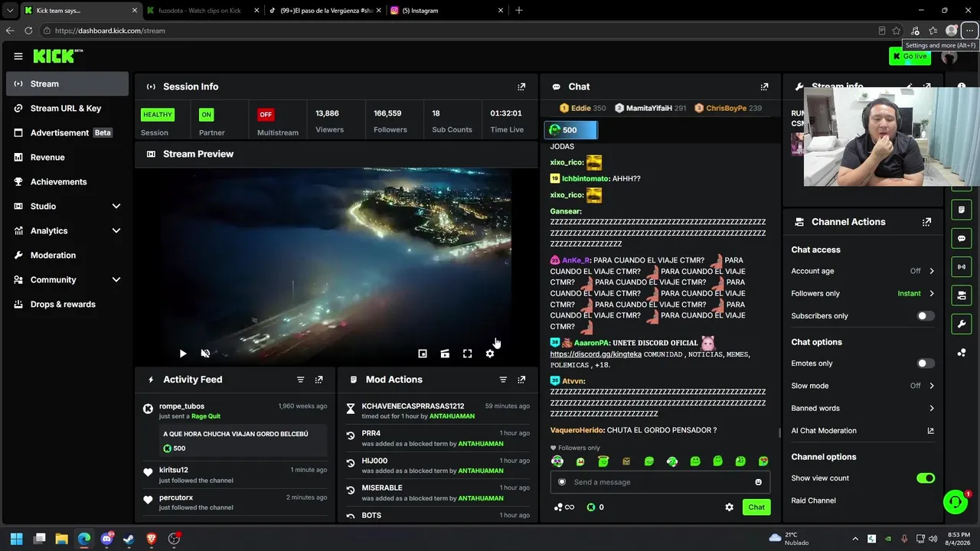Open the chat bubble widget in right rail
Viewport: 980px width, 551px height.
[x=962, y=238]
